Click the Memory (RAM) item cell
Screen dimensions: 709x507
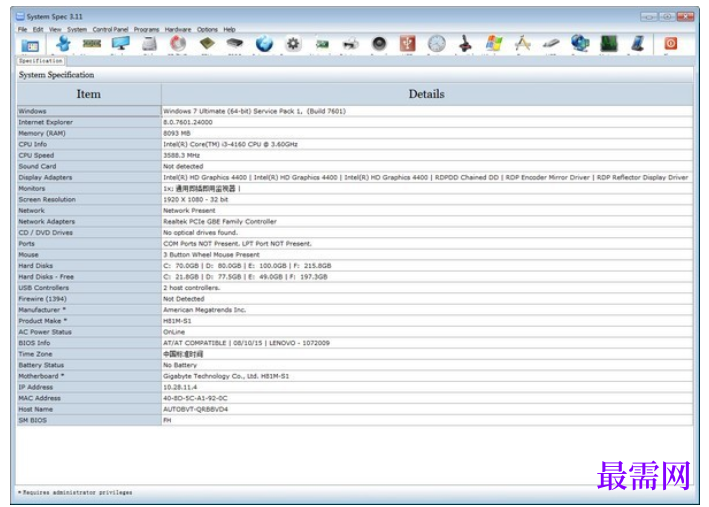(89, 133)
